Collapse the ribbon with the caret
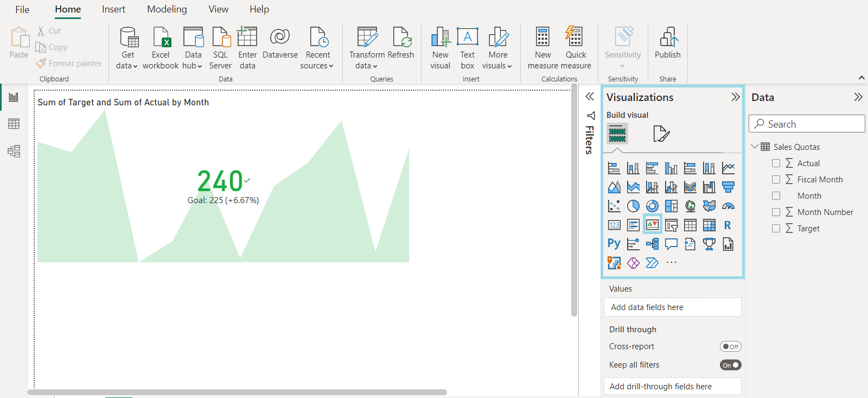868x398 pixels. [x=861, y=78]
